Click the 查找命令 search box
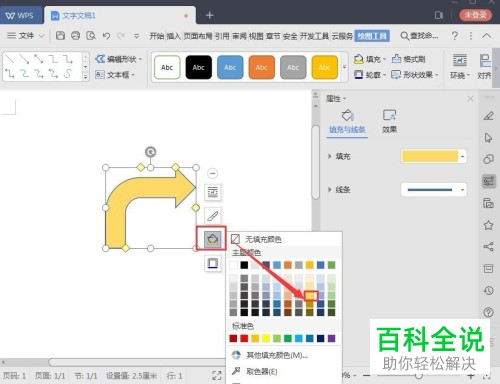The image size is (500, 384). coord(419,36)
